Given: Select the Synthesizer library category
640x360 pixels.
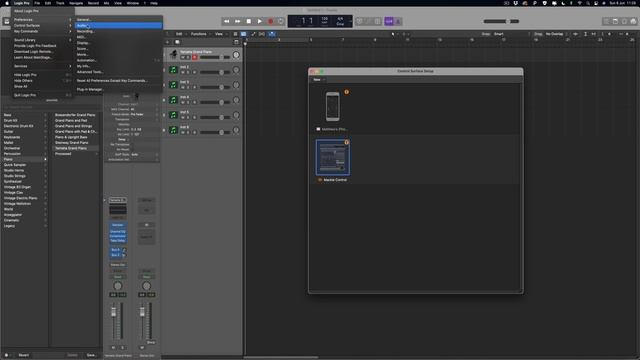Looking at the screenshot, I should click(x=24, y=181).
